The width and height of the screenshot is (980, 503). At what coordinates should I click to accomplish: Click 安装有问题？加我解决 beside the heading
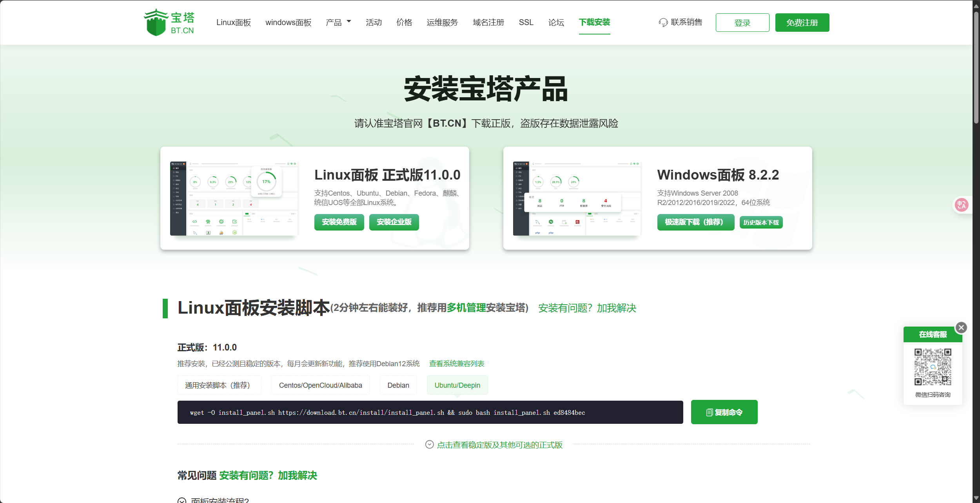pyautogui.click(x=587, y=308)
